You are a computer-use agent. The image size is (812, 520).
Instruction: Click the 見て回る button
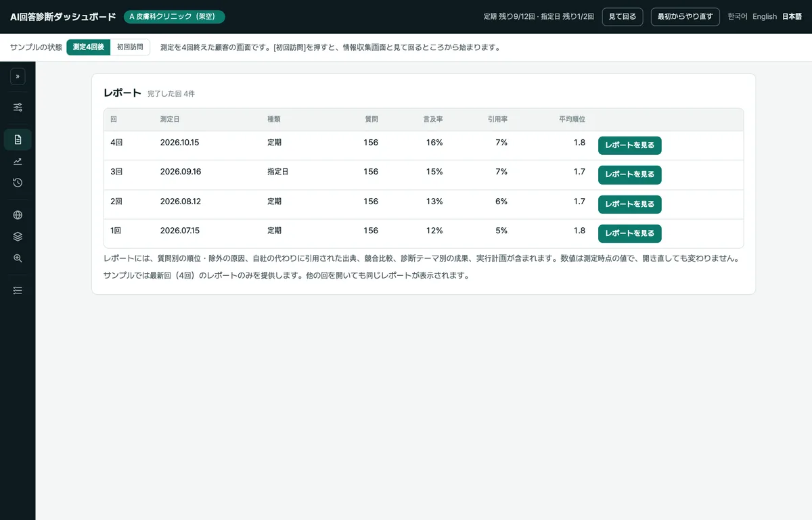click(623, 16)
